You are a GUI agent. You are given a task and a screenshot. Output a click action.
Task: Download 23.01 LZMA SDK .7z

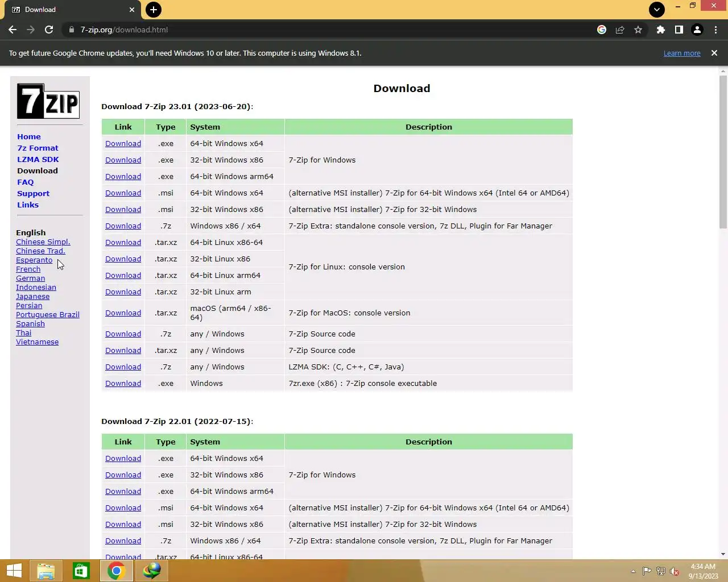(123, 367)
